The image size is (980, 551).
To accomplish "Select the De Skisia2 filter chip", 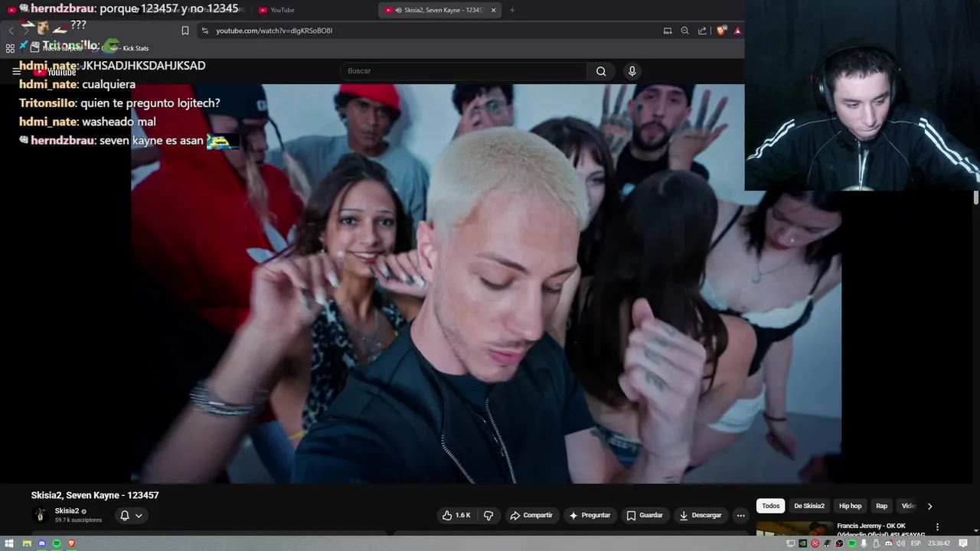I will [x=809, y=506].
